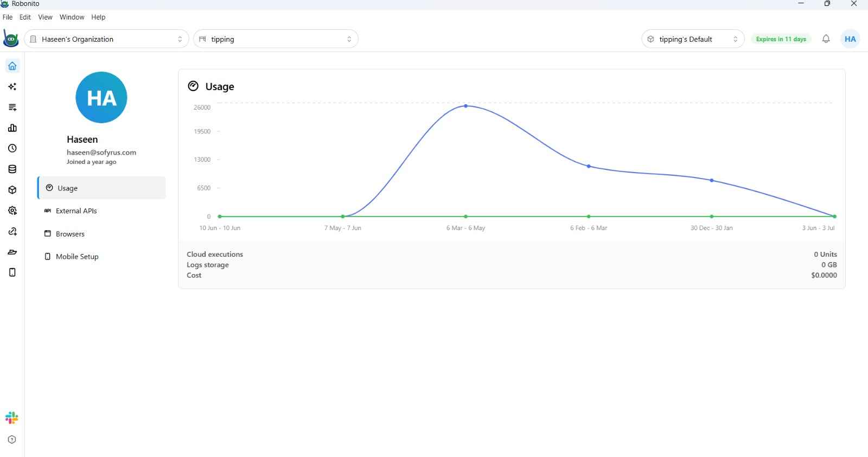Click the sparkle AI icon in sidebar

pos(12,87)
